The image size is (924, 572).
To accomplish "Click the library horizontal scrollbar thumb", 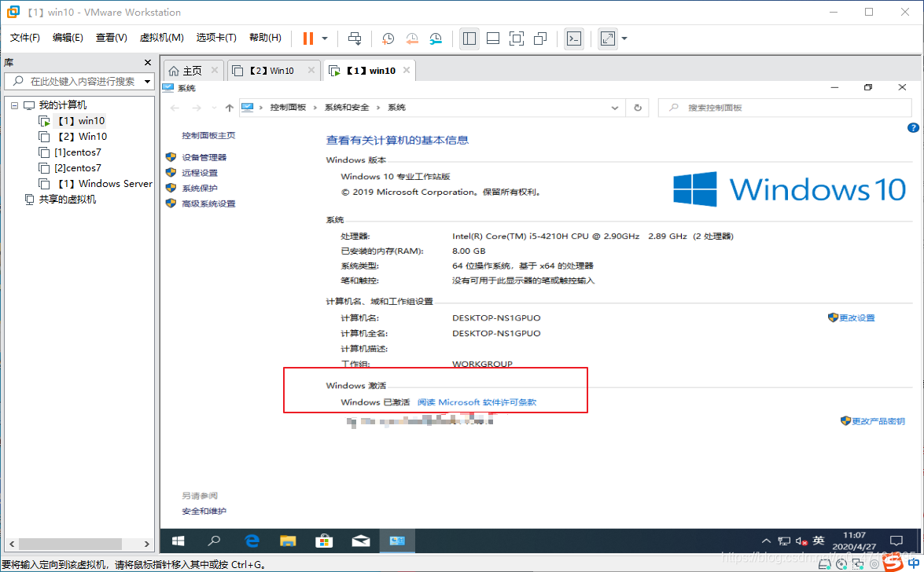I will [x=71, y=544].
